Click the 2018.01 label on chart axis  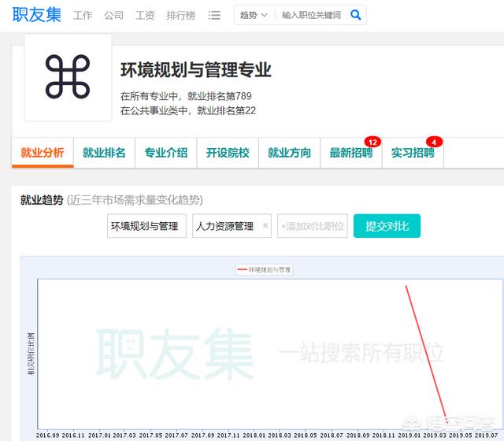pos(254,435)
